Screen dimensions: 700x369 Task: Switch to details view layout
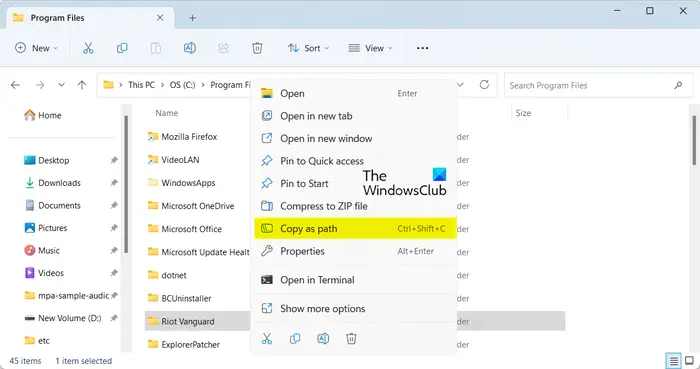click(x=673, y=361)
